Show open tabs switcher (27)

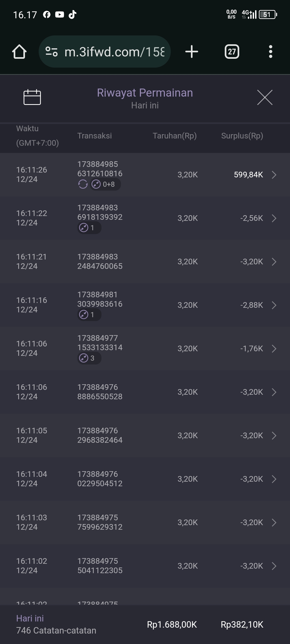click(x=232, y=52)
